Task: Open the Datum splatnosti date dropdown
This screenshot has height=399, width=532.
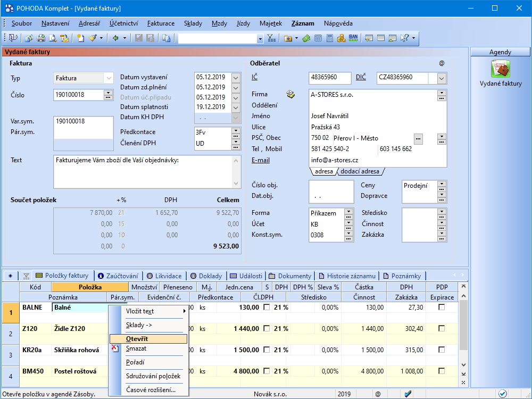Action: point(236,107)
